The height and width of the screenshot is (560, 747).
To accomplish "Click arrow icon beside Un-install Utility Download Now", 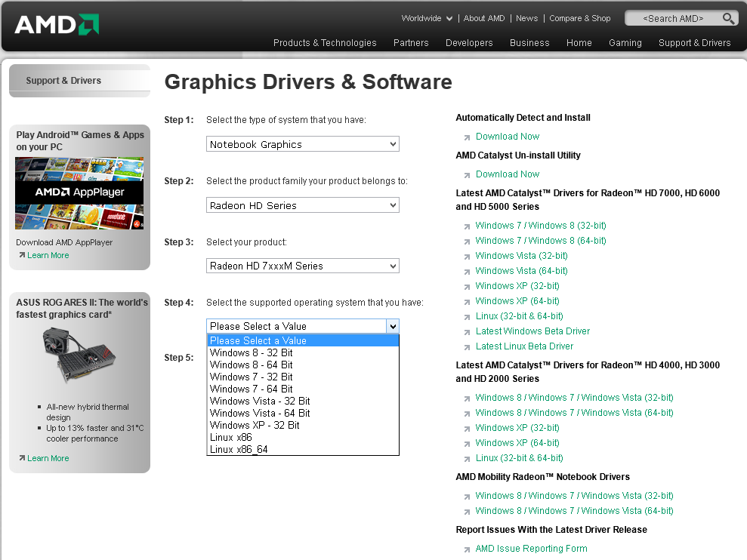I will click(467, 175).
